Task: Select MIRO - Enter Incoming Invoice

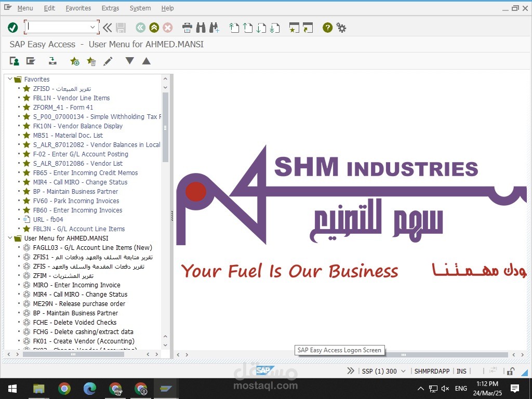Action: coord(77,285)
